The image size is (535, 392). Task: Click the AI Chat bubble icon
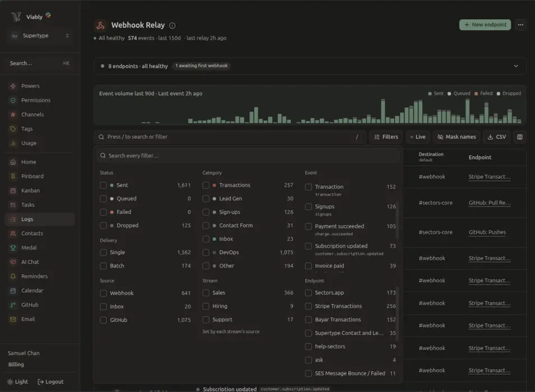point(13,262)
